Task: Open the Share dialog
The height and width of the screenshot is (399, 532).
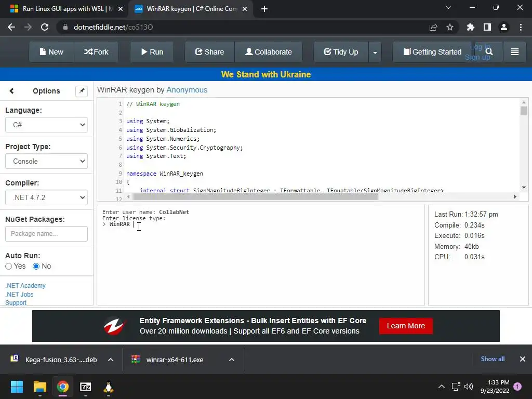Action: point(210,52)
